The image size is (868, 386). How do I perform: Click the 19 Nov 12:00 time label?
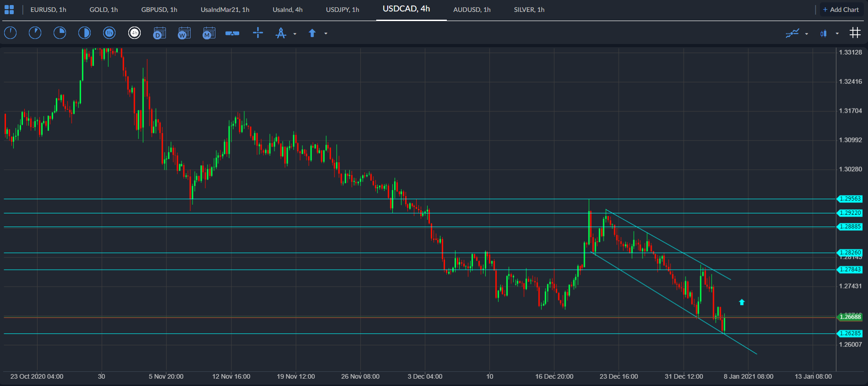(296, 376)
